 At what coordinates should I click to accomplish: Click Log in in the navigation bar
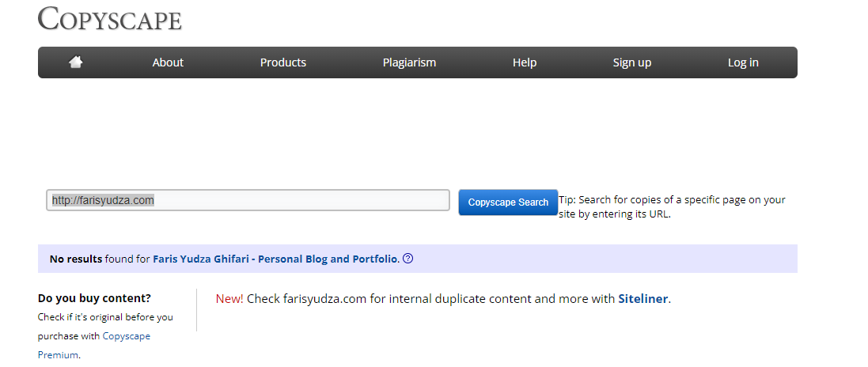point(743,62)
